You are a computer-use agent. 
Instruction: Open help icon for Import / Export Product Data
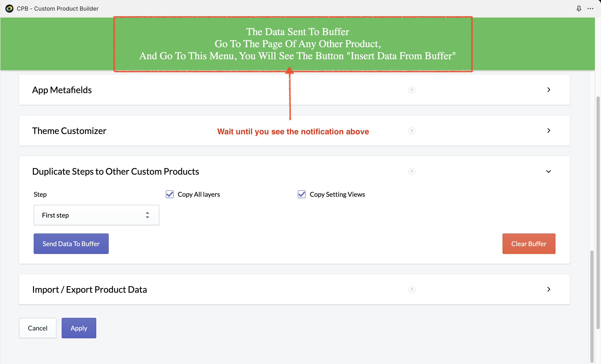pyautogui.click(x=411, y=290)
